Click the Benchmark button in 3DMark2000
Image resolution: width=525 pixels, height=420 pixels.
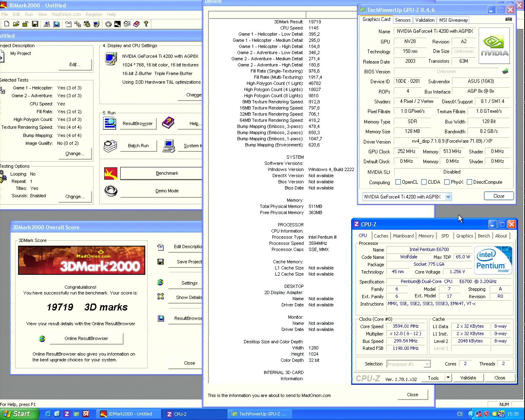[161, 173]
